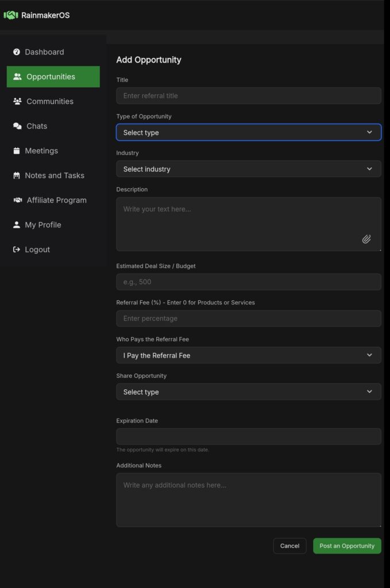Focus the Title referral input field
The height and width of the screenshot is (588, 390).
[248, 95]
